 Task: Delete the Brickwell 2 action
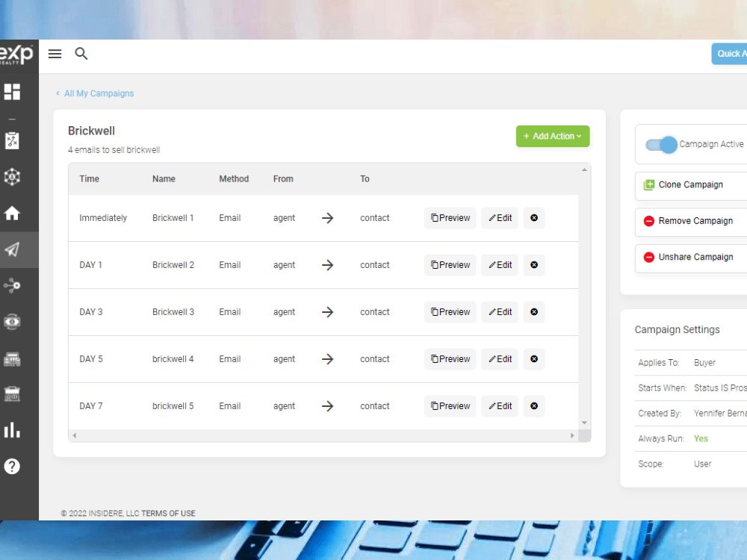pos(534,265)
